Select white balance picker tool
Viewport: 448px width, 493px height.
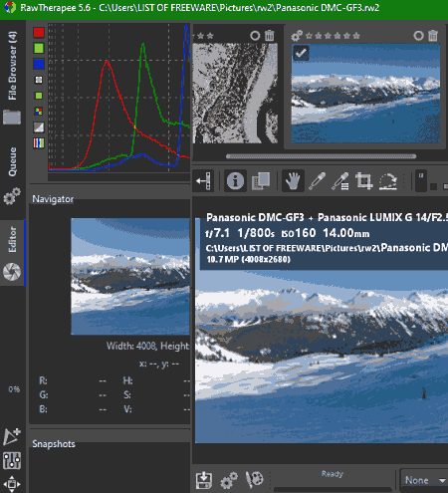318,181
